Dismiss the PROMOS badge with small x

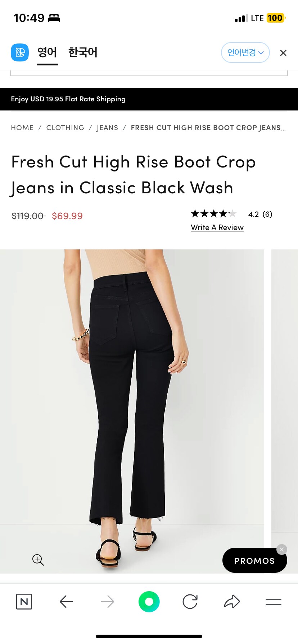[x=282, y=549]
